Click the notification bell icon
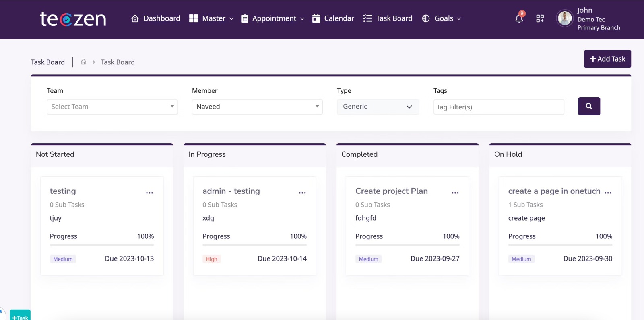Viewport: 644px width, 320px height. pos(519,18)
